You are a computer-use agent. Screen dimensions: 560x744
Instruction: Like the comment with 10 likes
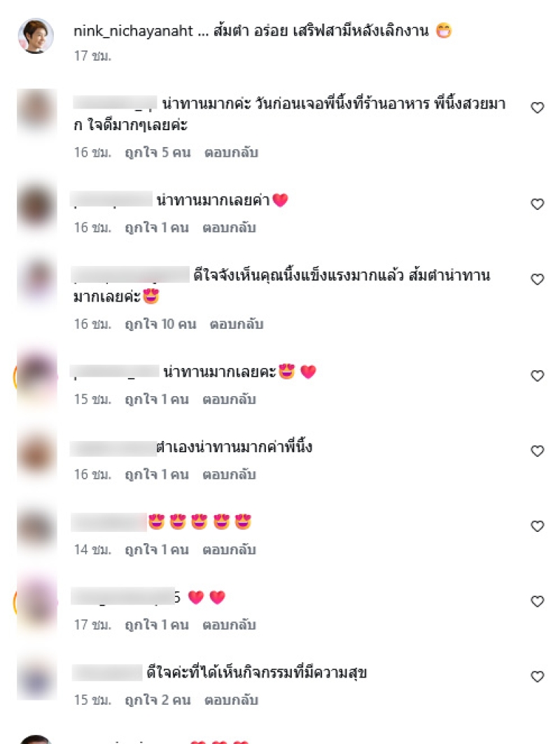pos(537,279)
